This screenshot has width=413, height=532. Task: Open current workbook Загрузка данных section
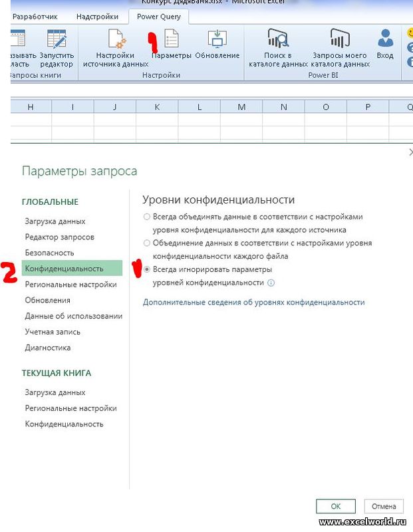[x=55, y=392]
